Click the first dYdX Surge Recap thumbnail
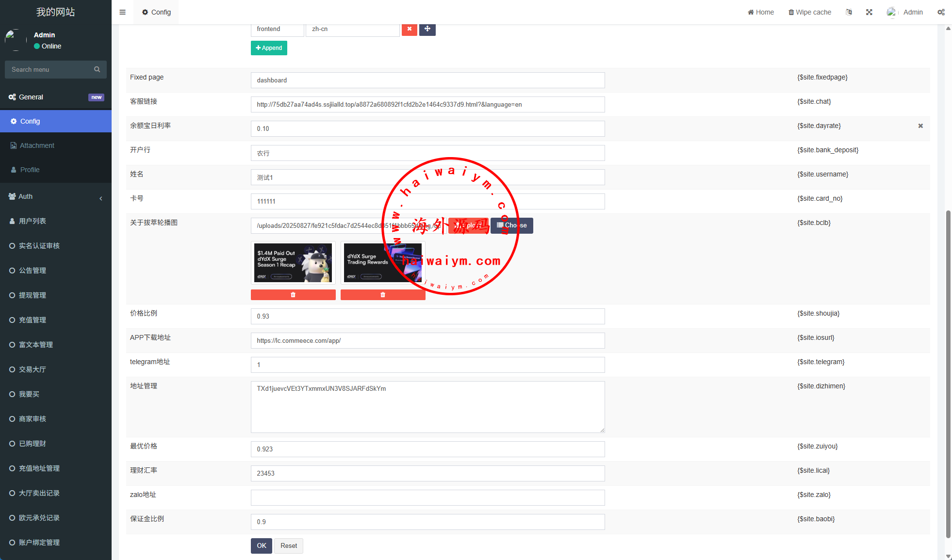The width and height of the screenshot is (952, 560). pos(293,263)
